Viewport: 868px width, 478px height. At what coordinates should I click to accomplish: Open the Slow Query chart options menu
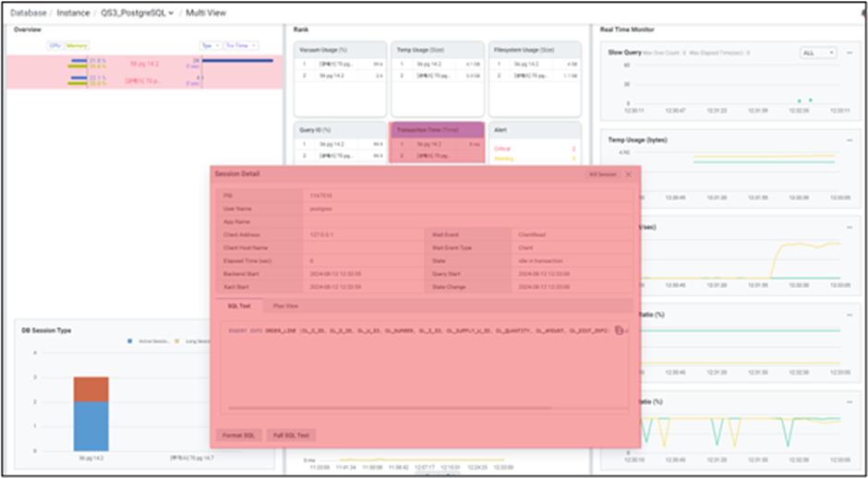tap(849, 54)
